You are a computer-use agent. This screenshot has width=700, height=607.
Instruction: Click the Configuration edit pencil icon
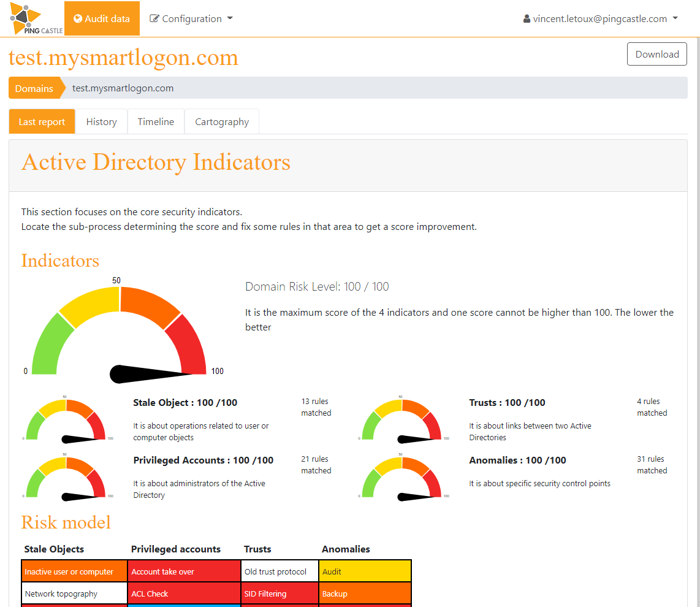(154, 18)
